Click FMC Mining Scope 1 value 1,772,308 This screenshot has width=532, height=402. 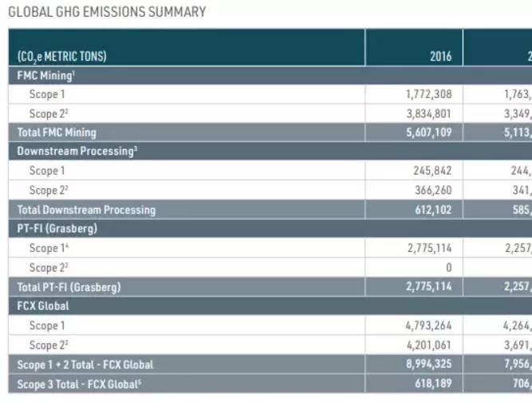coord(429,94)
